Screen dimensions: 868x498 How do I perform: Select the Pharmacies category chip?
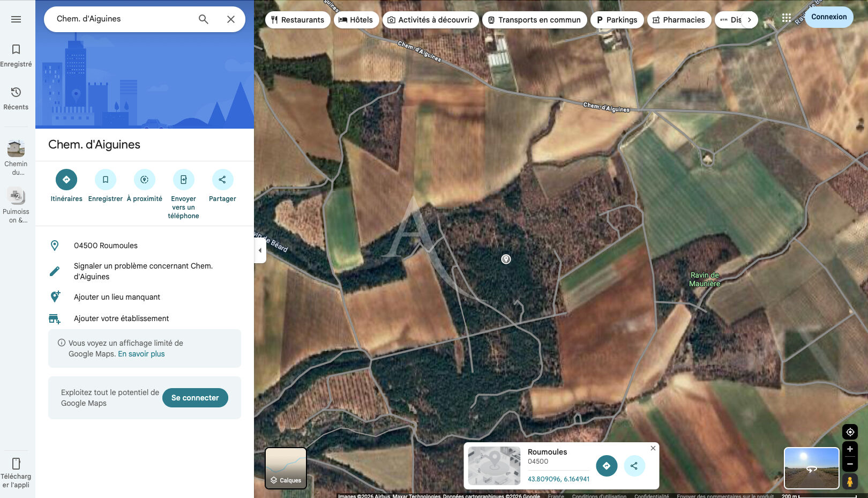pos(679,19)
